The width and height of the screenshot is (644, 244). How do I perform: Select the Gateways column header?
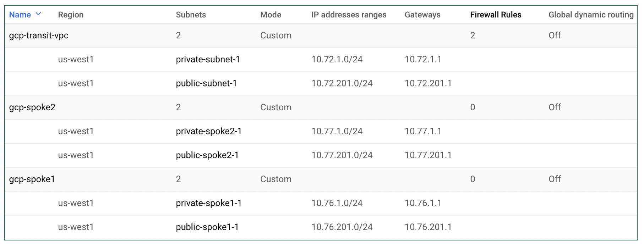click(422, 15)
